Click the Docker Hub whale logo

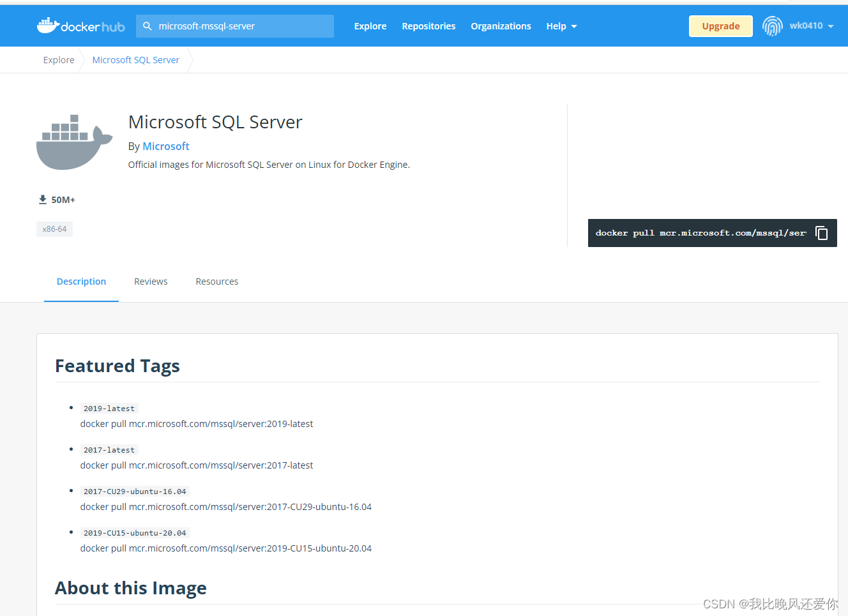click(81, 26)
